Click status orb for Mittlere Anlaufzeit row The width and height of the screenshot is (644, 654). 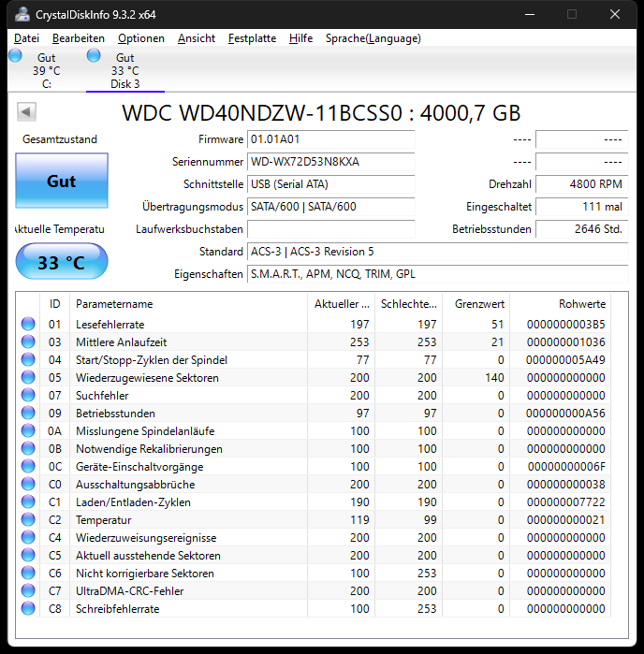coord(28,342)
